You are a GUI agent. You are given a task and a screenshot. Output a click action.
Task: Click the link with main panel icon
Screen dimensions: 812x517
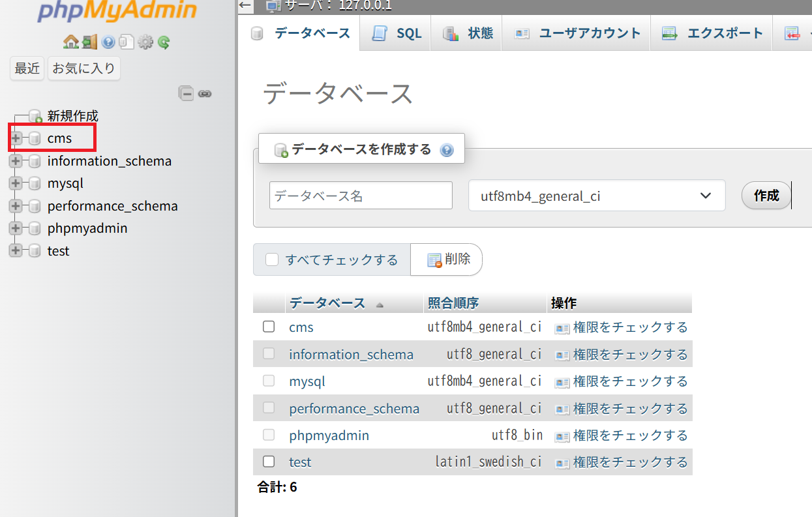click(205, 93)
